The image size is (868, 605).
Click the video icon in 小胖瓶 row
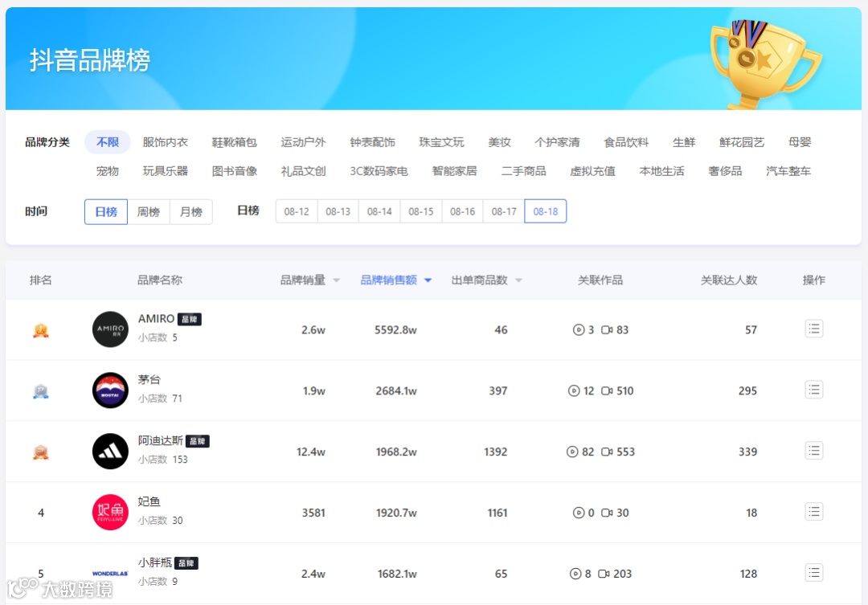point(604,574)
